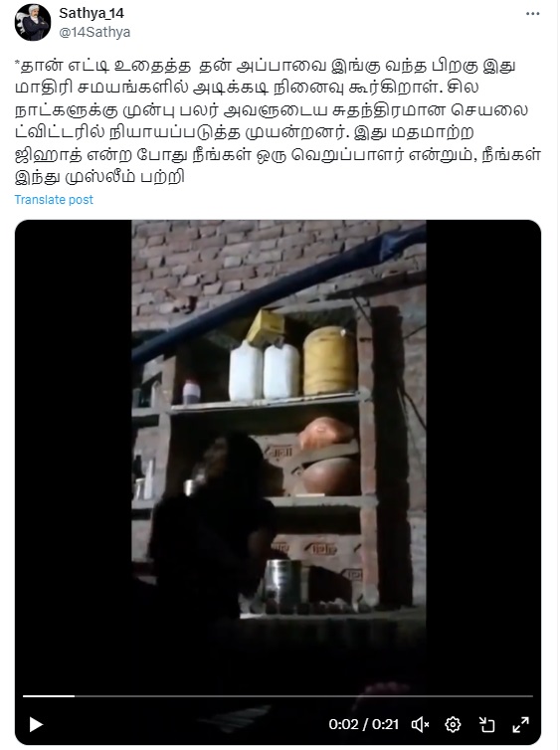Click the left black letterbox area of the video
This screenshot has height=750, width=560.
coord(74,431)
